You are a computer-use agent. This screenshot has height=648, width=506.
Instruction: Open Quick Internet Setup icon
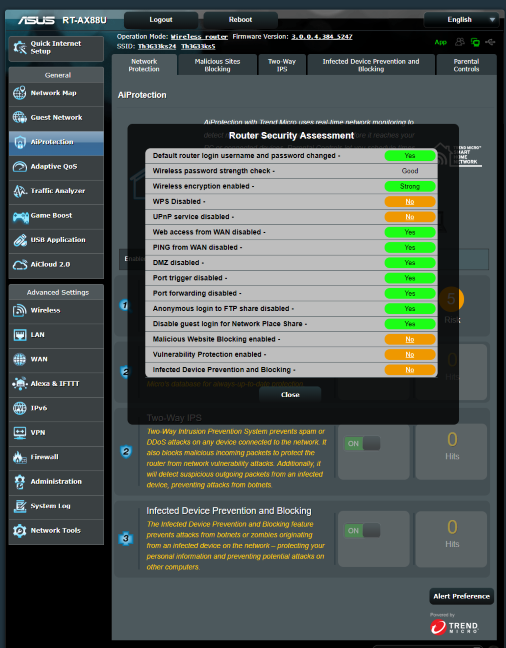tap(20, 48)
